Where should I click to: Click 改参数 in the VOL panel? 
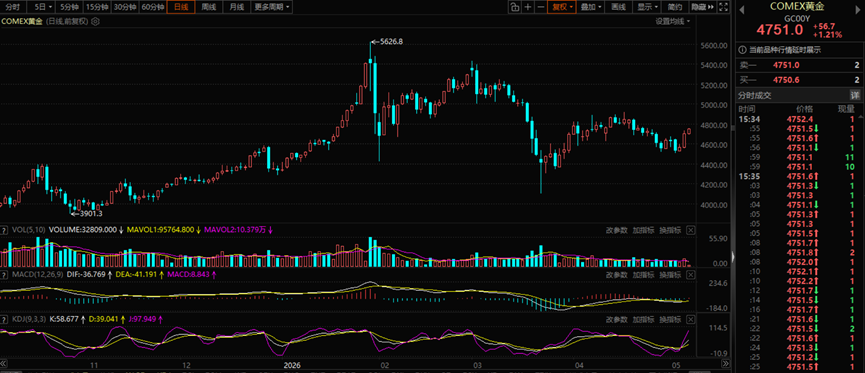pos(616,230)
